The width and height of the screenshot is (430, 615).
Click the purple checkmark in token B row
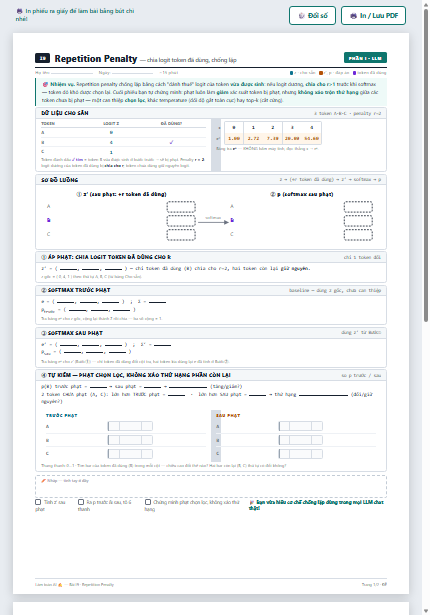[171, 142]
